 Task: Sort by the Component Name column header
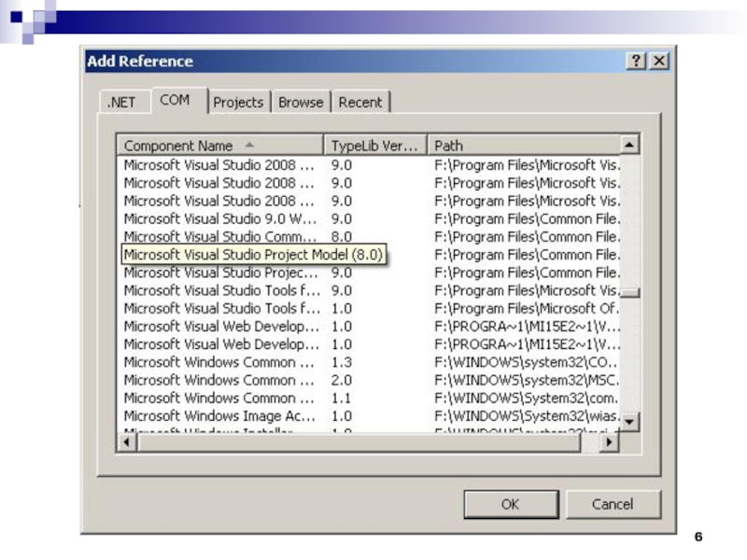pyautogui.click(x=220, y=146)
